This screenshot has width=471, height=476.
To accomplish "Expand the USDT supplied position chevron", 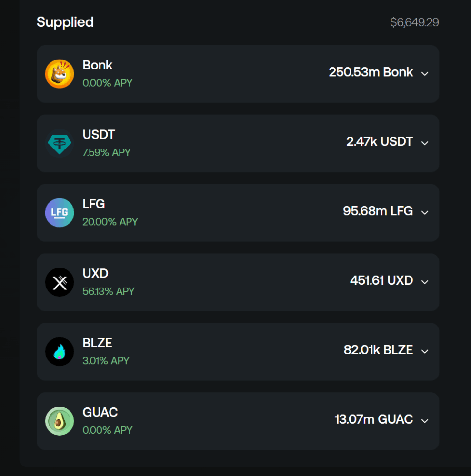I will pyautogui.click(x=425, y=143).
